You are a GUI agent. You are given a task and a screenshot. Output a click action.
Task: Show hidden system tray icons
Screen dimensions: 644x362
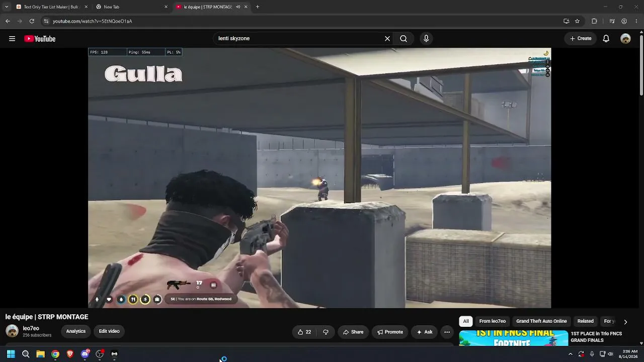tap(570, 354)
